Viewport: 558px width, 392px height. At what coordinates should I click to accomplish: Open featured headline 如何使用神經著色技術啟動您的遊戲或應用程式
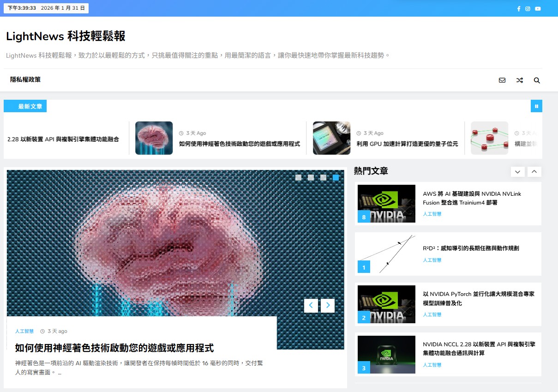114,348
